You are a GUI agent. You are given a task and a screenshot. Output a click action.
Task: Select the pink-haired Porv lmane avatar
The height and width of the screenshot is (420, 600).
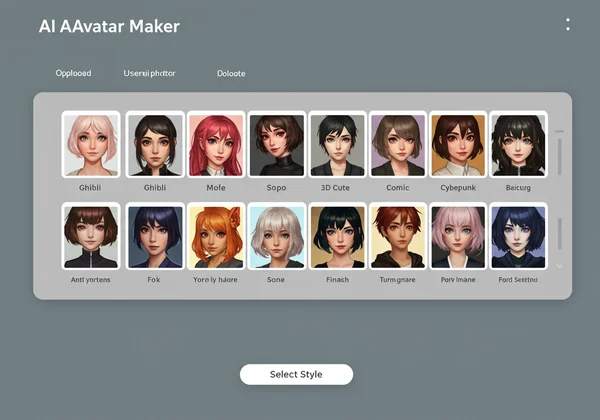(x=458, y=236)
